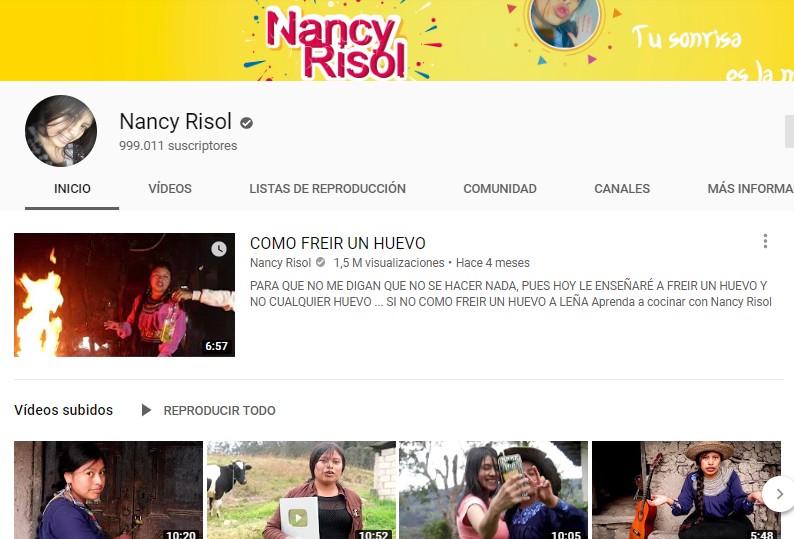Click REPRODUCIR TODO link
Image resolution: width=794 pixels, height=539 pixels.
pyautogui.click(x=219, y=411)
